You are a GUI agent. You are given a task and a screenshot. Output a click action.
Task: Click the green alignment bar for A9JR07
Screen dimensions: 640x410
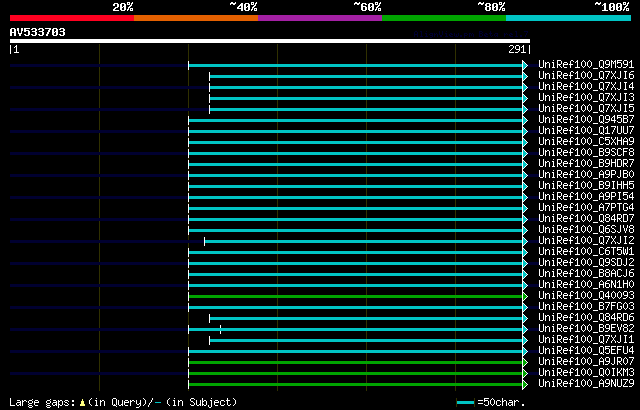click(356, 363)
